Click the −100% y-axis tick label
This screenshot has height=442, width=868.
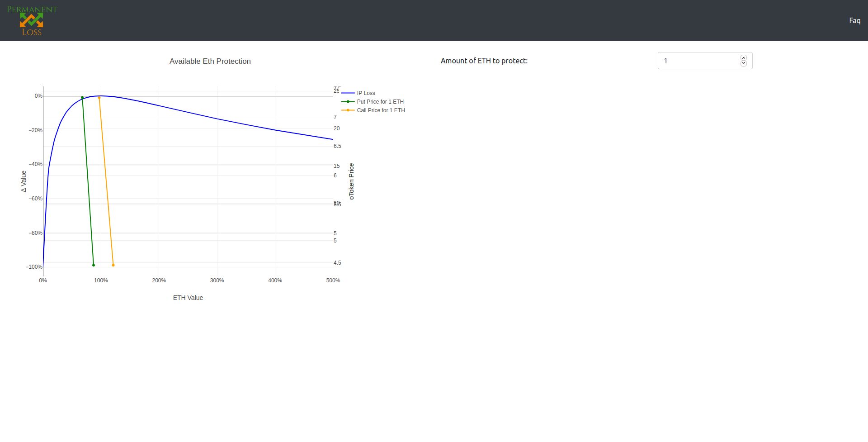pos(34,267)
